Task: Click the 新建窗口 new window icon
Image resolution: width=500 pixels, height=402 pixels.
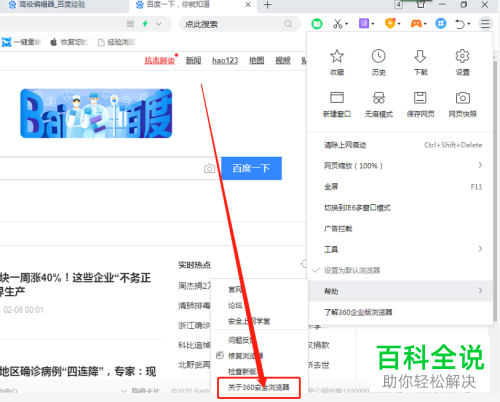Action: pos(337,98)
